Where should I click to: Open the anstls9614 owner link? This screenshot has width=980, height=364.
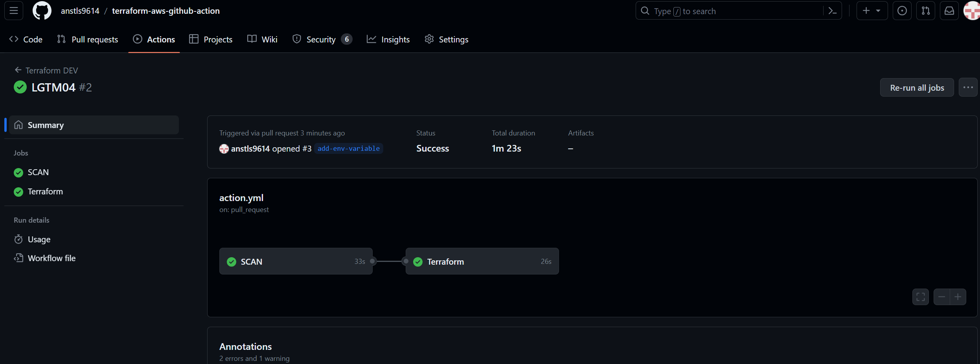click(x=80, y=11)
